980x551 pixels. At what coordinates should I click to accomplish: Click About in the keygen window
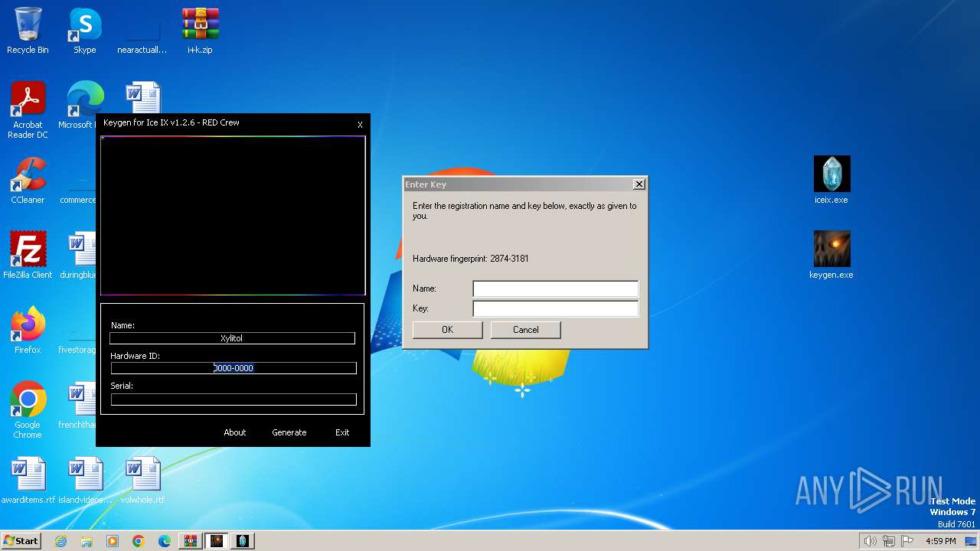[x=234, y=432]
